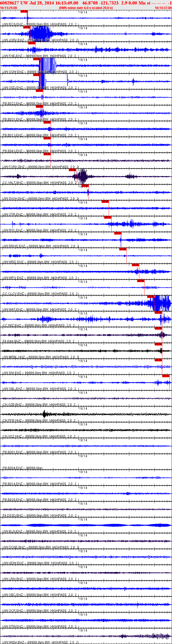Screen dimensions: 172x644
Task: Click the event ID 60828627 in the header
Action: coord(9,3)
